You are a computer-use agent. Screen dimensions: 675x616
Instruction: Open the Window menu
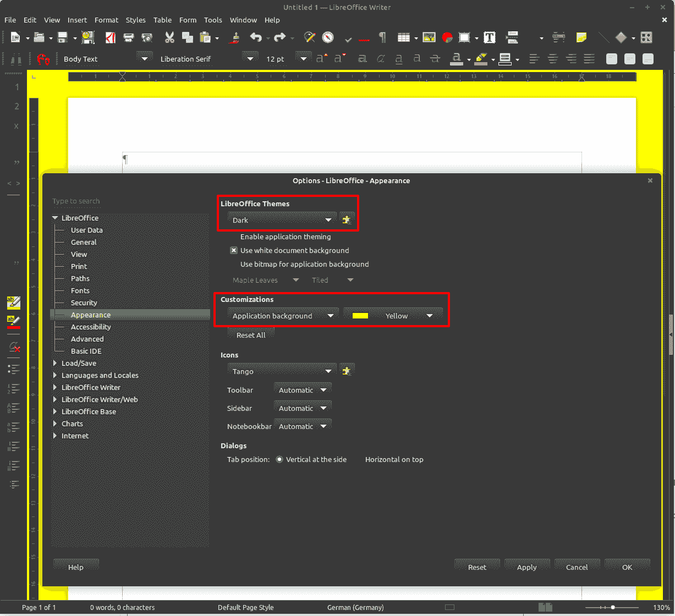coord(243,20)
